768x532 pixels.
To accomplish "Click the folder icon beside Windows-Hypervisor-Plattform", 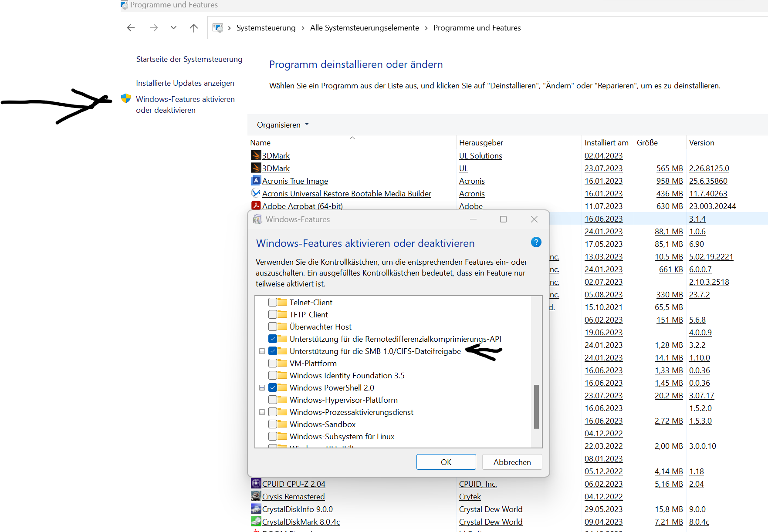I will click(x=282, y=400).
